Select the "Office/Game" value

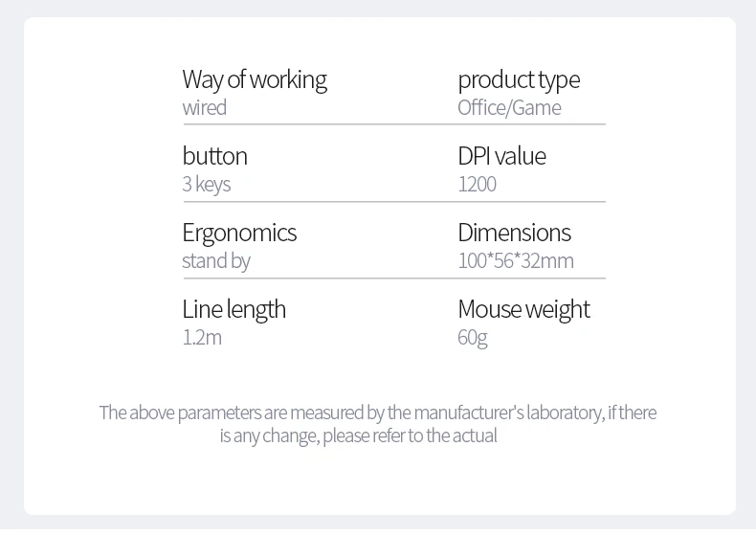509,107
